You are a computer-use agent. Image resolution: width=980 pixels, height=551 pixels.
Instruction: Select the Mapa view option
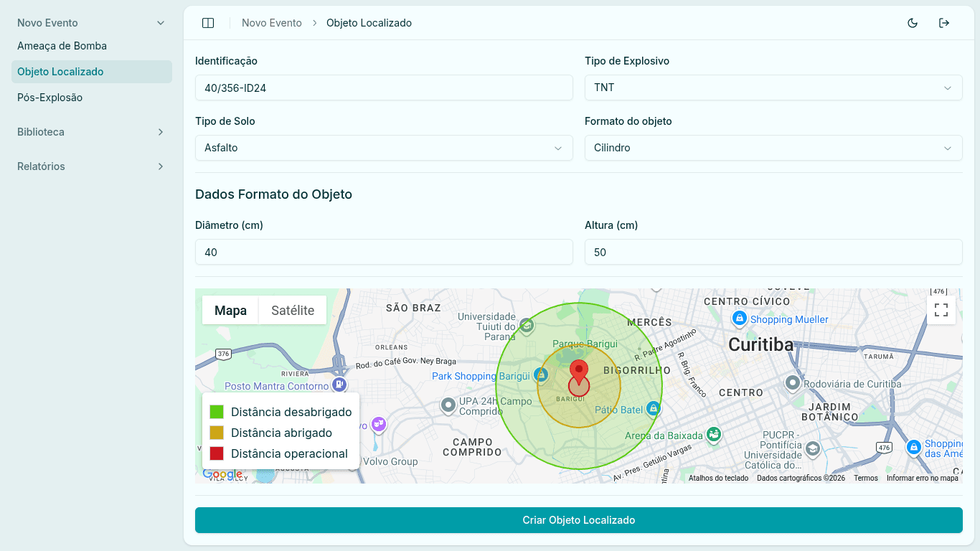pyautogui.click(x=230, y=310)
